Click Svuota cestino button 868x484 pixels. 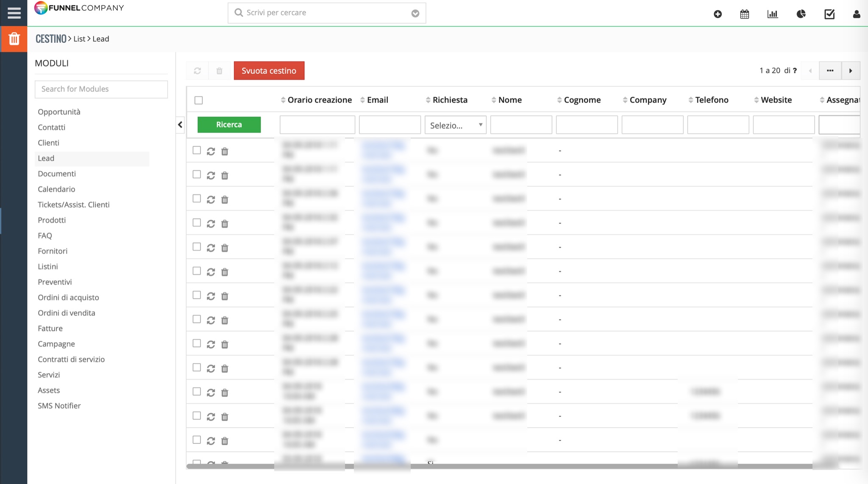269,71
